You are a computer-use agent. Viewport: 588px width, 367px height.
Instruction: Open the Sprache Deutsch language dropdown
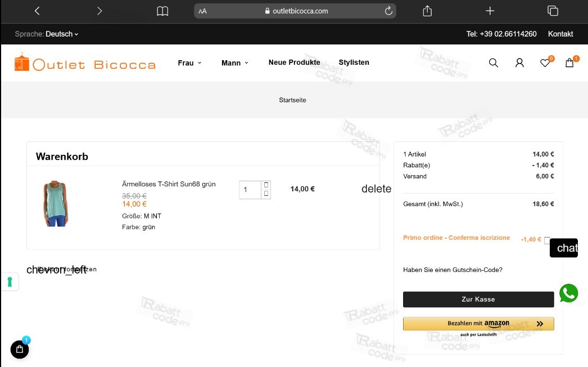point(47,34)
